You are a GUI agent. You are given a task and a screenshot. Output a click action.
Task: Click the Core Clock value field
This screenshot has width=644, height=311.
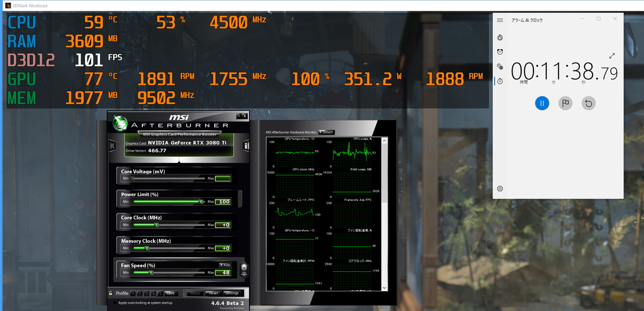(x=223, y=225)
